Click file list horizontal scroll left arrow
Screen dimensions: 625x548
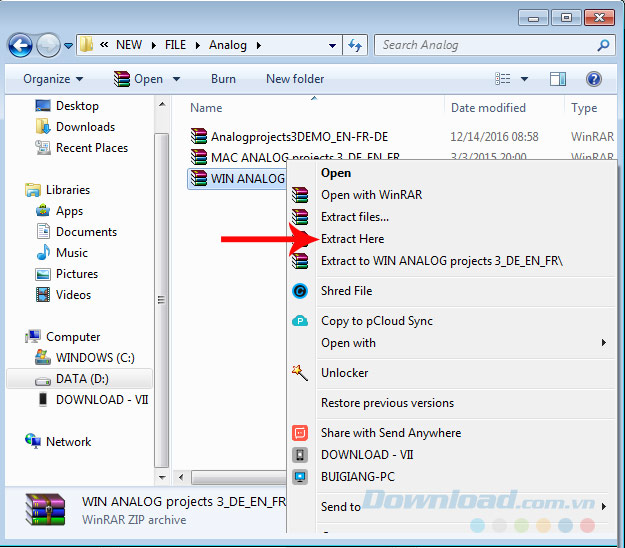(181, 477)
